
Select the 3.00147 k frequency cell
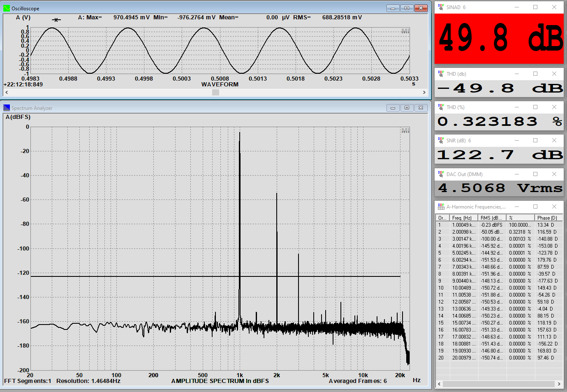[463, 239]
